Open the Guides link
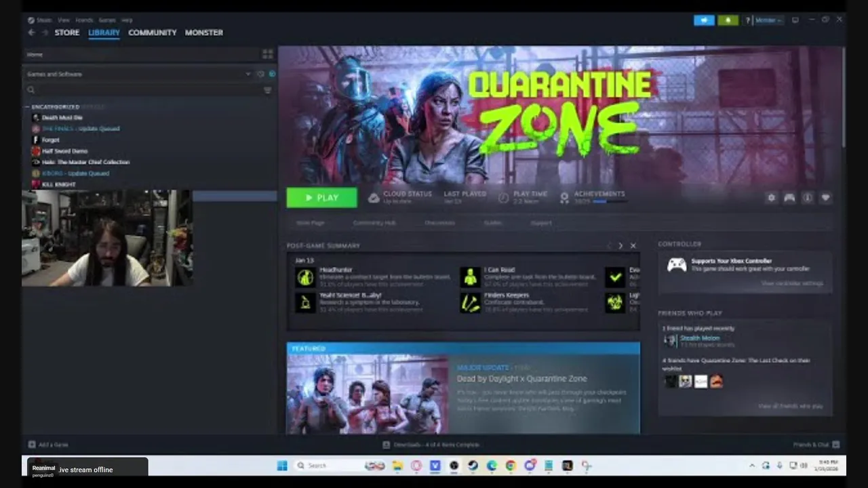This screenshot has height=488, width=868. pos(492,223)
